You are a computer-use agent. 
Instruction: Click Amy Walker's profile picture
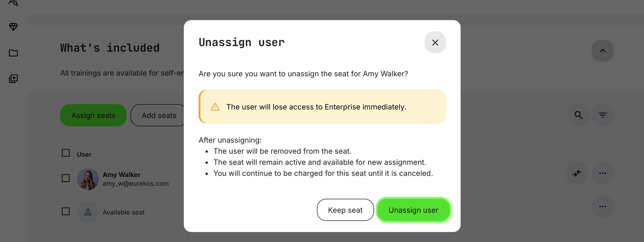(88, 179)
